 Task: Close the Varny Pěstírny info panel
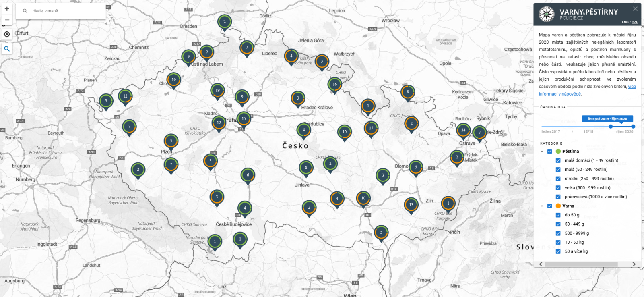(x=635, y=9)
